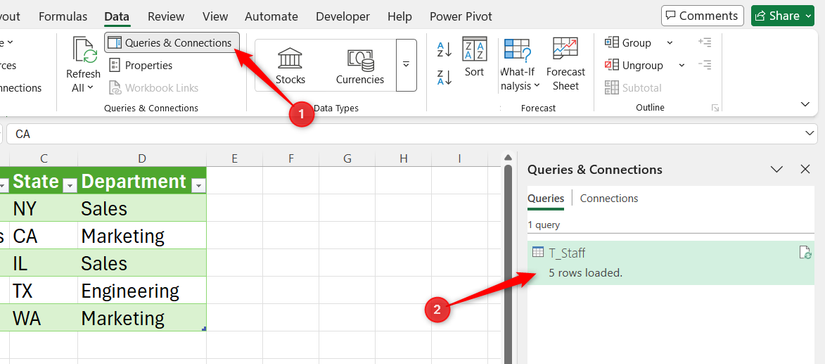Switch to the View ribbon tab
This screenshot has width=825, height=364.
pyautogui.click(x=215, y=16)
